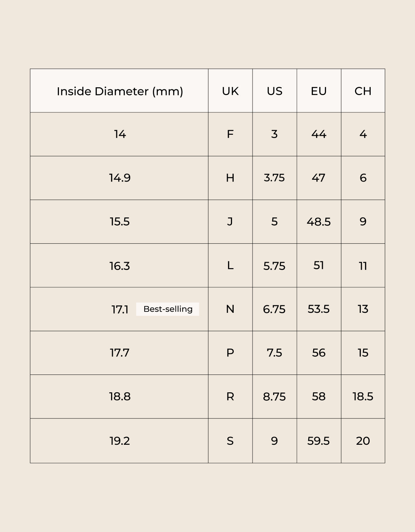Click UK size F cell
The image size is (415, 532).
[x=230, y=134]
